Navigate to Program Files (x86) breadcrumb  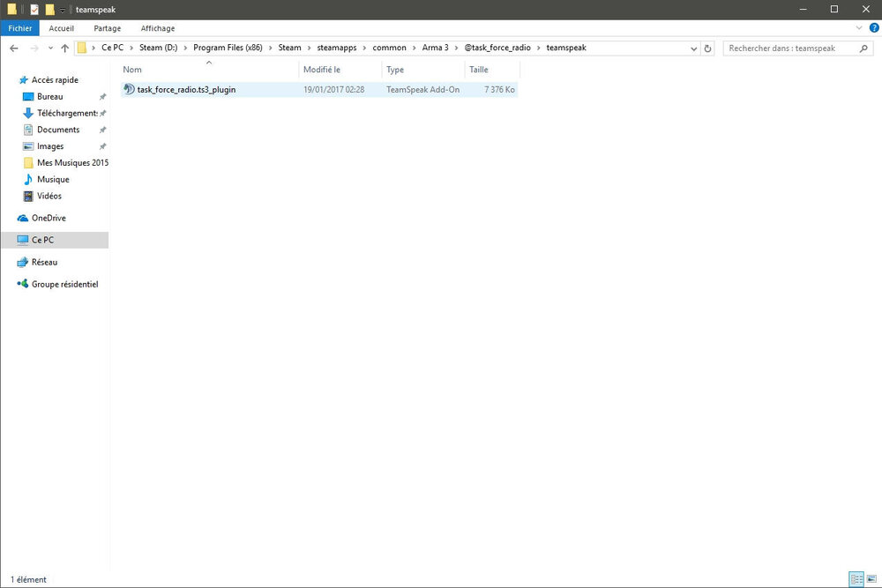click(x=228, y=48)
